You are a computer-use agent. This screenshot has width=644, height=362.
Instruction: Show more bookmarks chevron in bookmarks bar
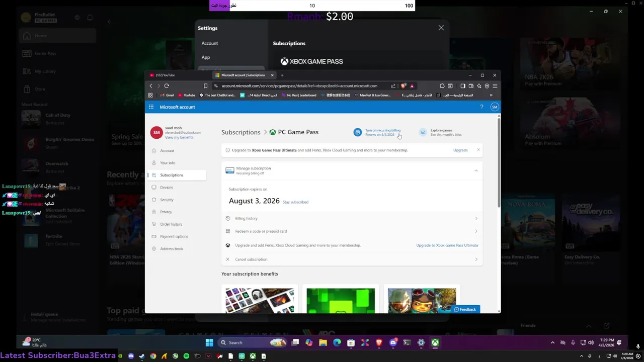(491, 95)
